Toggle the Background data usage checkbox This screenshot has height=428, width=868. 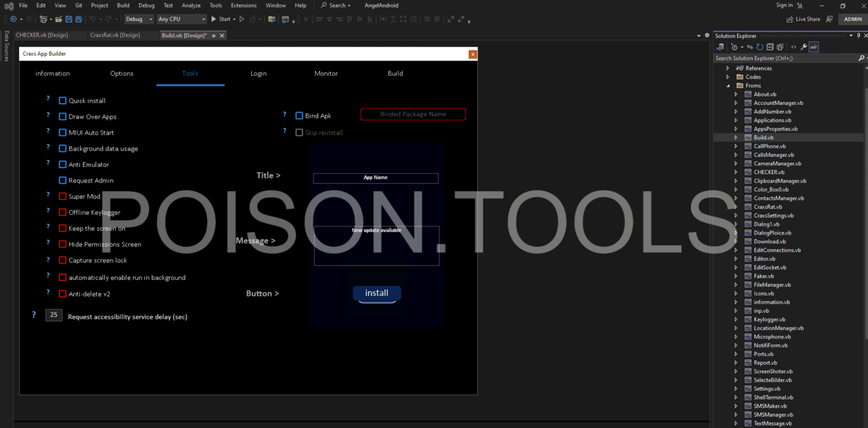(63, 149)
